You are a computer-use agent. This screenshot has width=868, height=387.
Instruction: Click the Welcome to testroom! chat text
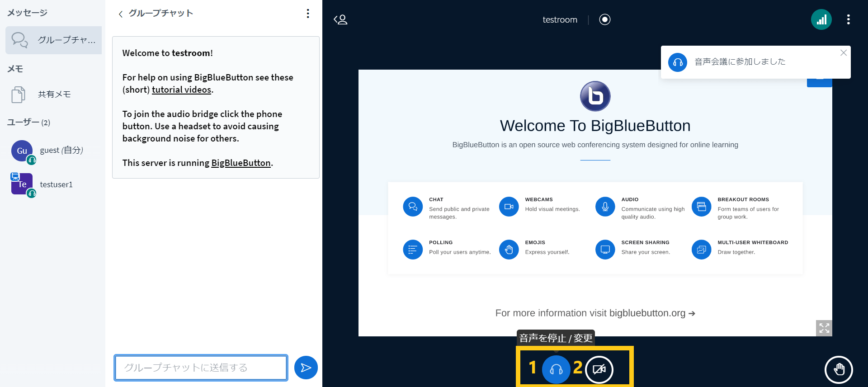pyautogui.click(x=167, y=53)
